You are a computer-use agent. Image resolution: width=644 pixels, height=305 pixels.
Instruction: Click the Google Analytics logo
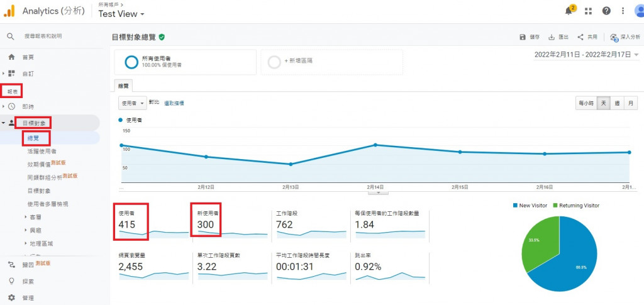click(x=9, y=11)
